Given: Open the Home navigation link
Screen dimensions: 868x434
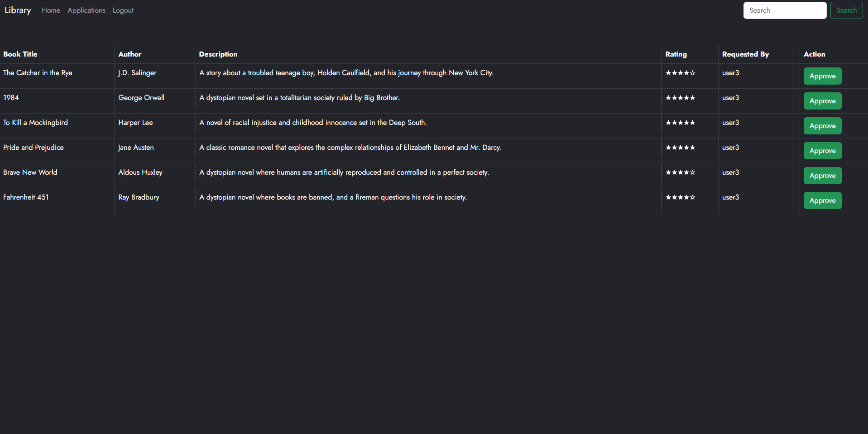Looking at the screenshot, I should point(51,10).
